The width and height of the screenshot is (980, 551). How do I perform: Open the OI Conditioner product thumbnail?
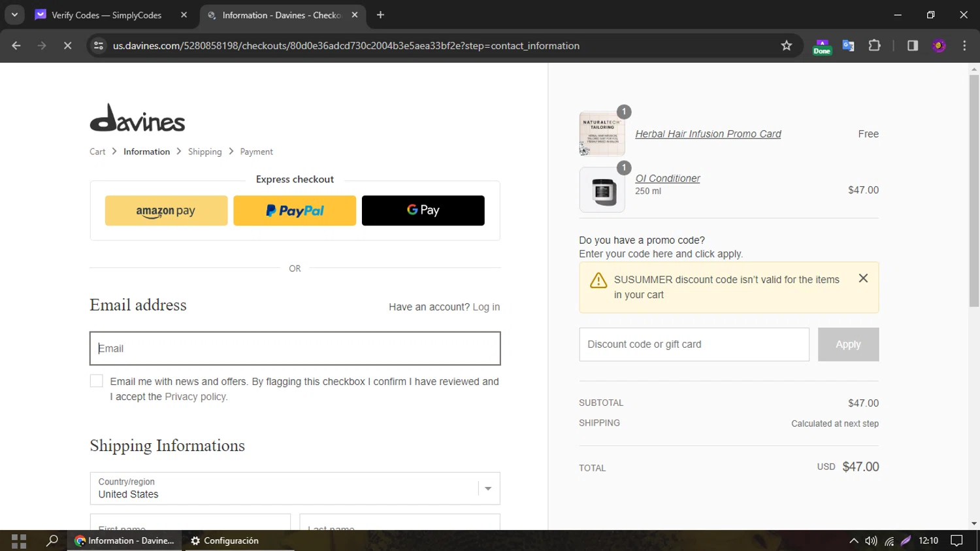[x=602, y=190]
